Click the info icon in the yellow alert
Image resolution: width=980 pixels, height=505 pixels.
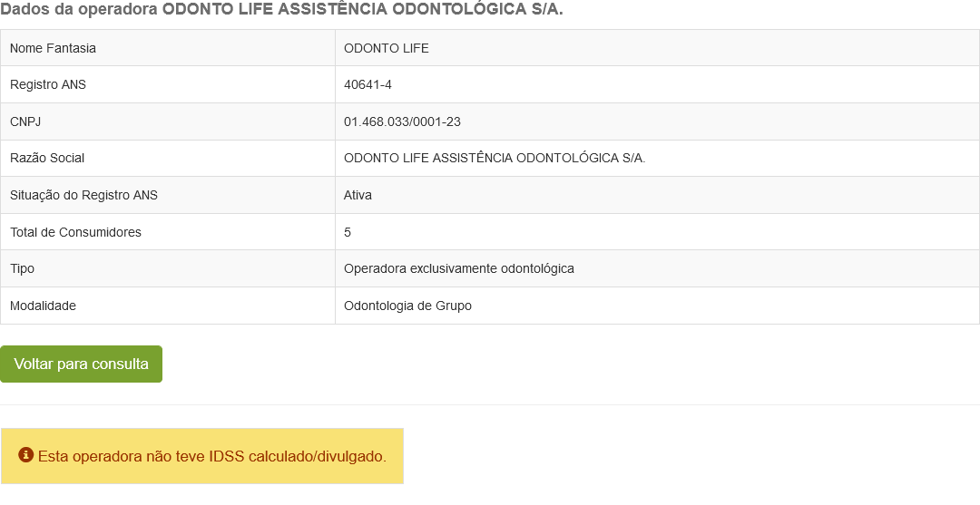25,455
